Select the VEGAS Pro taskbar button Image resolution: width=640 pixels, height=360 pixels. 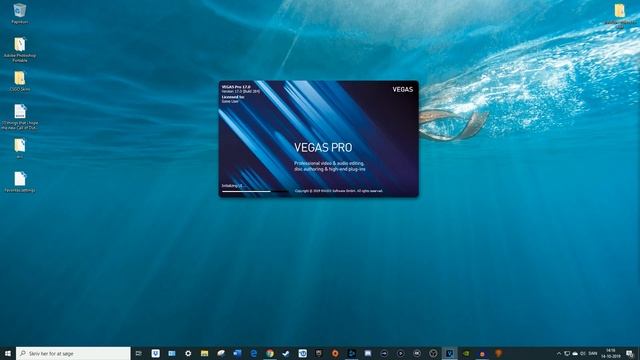point(449,353)
